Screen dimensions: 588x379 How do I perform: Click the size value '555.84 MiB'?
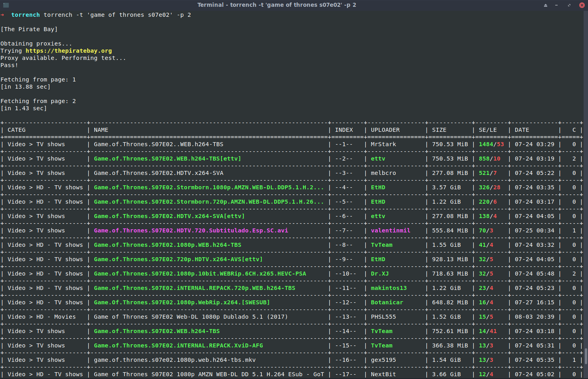click(x=450, y=230)
